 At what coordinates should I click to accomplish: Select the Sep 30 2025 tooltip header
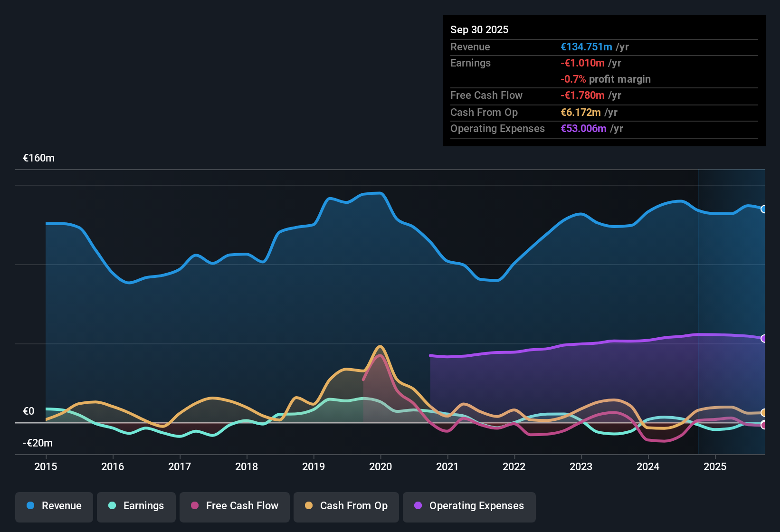click(479, 29)
